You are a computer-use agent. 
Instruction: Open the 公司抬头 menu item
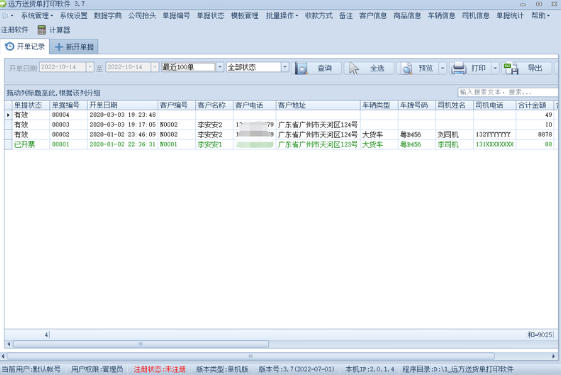pyautogui.click(x=142, y=15)
